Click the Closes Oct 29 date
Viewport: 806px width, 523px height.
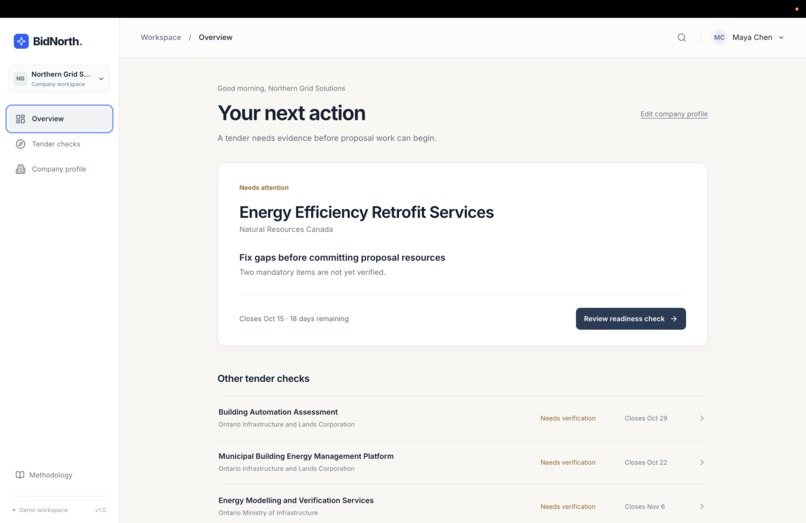coord(646,418)
